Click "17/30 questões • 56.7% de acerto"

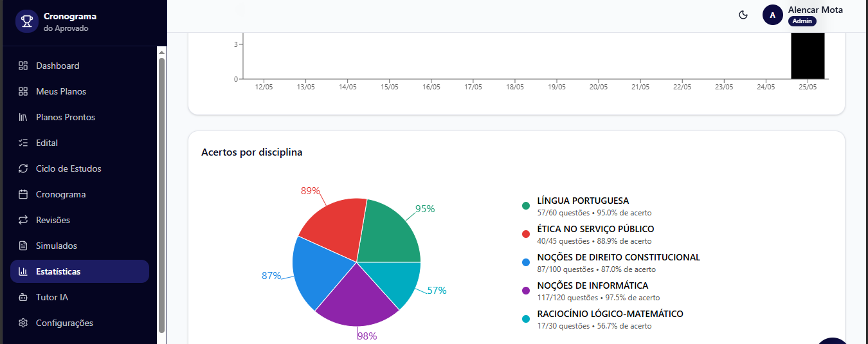pos(595,326)
